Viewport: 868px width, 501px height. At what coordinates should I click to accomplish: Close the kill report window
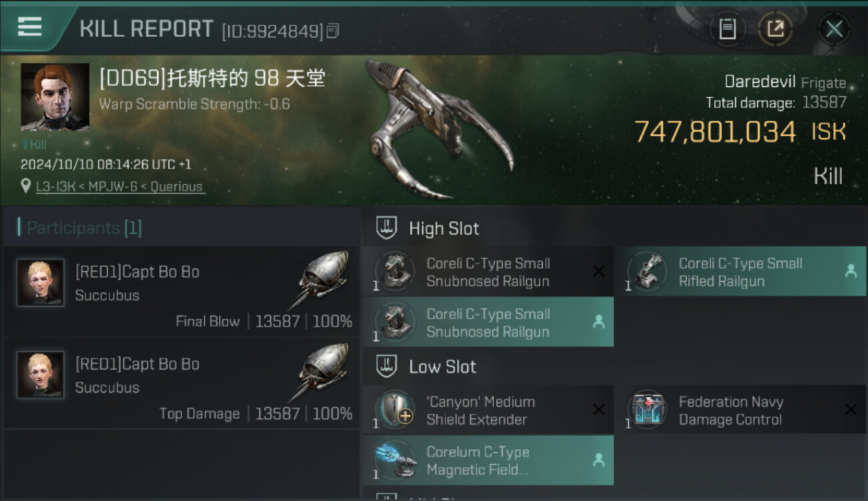(x=834, y=29)
